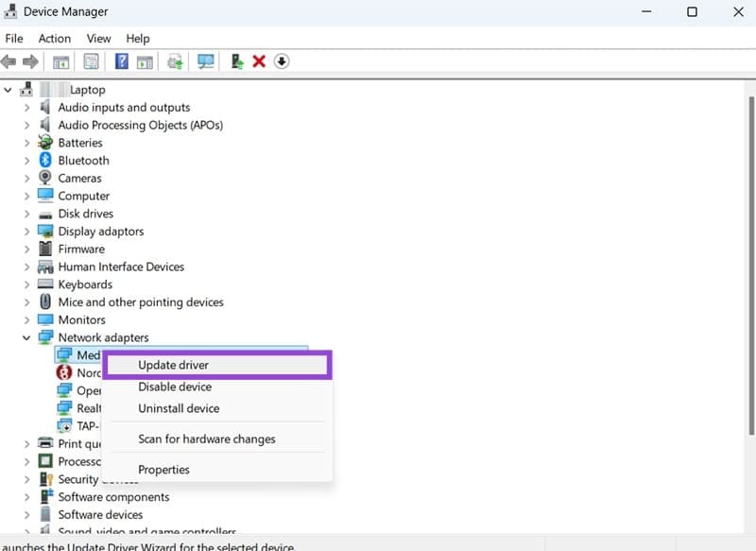This screenshot has height=551, width=756.
Task: Open Help from the blue question mark icon
Action: 120,60
